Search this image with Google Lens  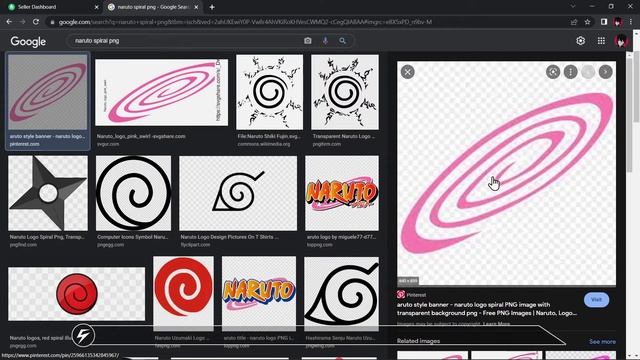pyautogui.click(x=553, y=72)
